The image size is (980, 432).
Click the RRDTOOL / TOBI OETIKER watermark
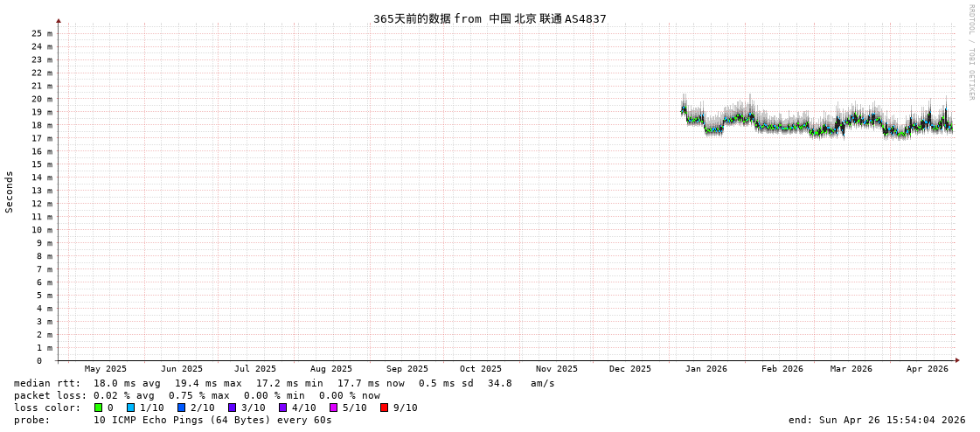(x=970, y=52)
